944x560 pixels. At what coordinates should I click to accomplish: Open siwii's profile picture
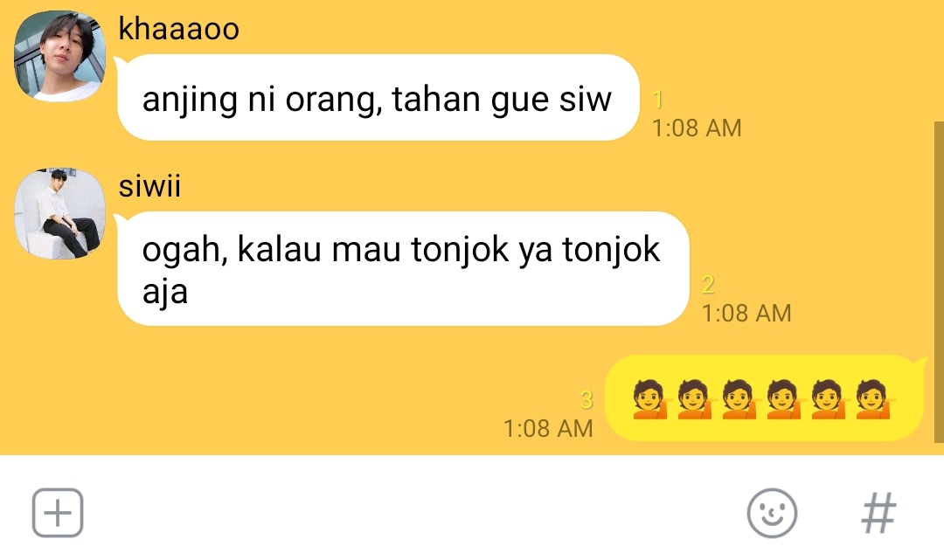pyautogui.click(x=59, y=213)
